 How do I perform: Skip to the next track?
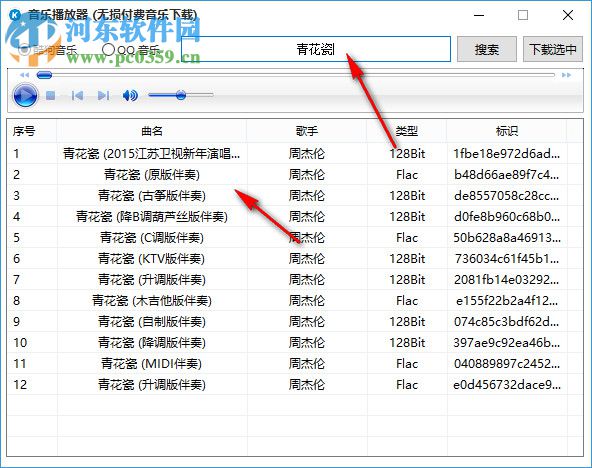[x=103, y=95]
